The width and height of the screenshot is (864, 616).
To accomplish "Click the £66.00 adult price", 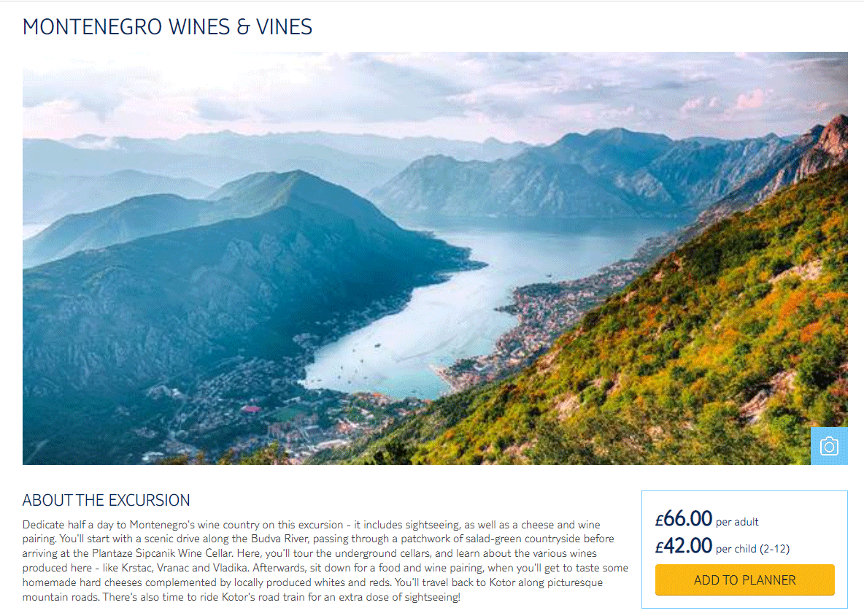I will (684, 518).
